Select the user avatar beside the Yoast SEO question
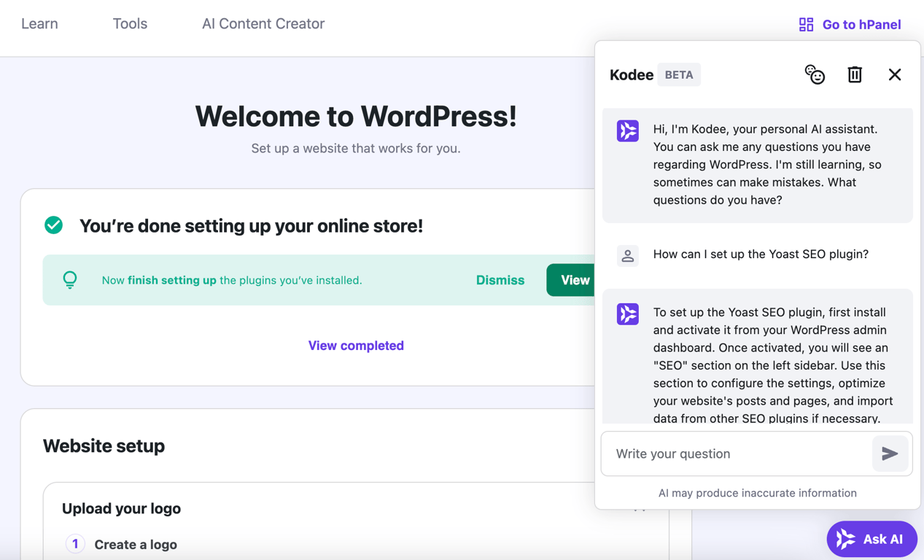Image resolution: width=924 pixels, height=560 pixels. 628,255
